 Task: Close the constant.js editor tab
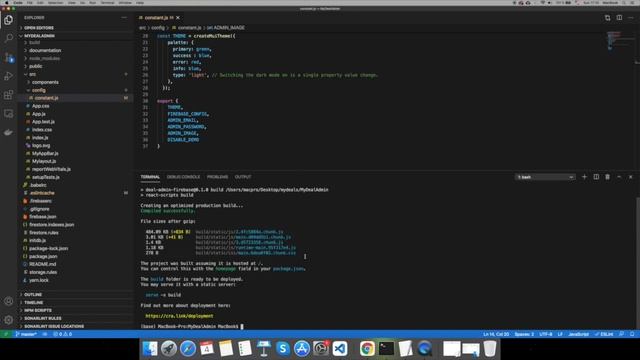tap(178, 18)
